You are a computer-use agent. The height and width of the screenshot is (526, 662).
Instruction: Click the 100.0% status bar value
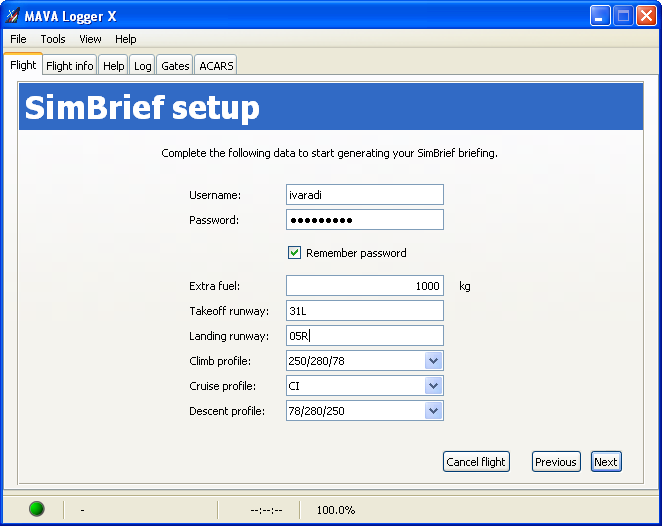pyautogui.click(x=336, y=510)
